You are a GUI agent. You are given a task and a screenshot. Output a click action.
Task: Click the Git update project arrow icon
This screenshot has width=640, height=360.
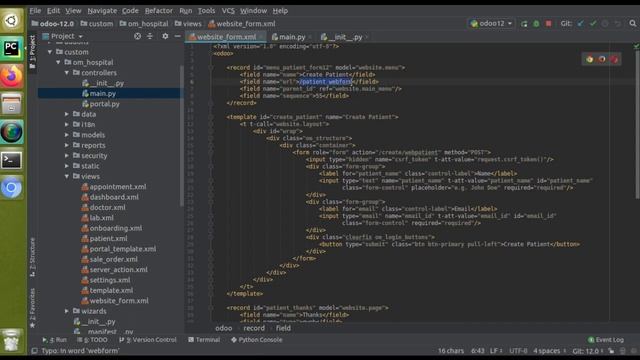tap(580, 24)
